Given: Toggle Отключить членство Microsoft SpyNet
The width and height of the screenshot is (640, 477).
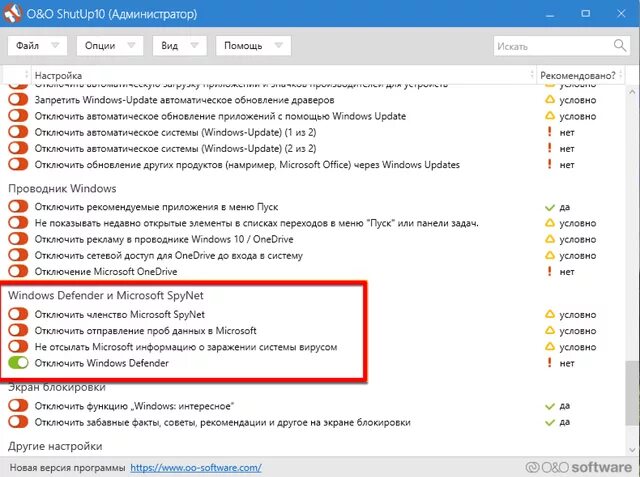Looking at the screenshot, I should [x=18, y=314].
